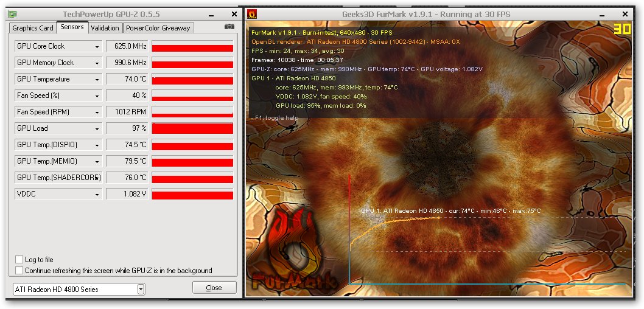Click the GPU-Z camera screenshot icon

(x=229, y=27)
